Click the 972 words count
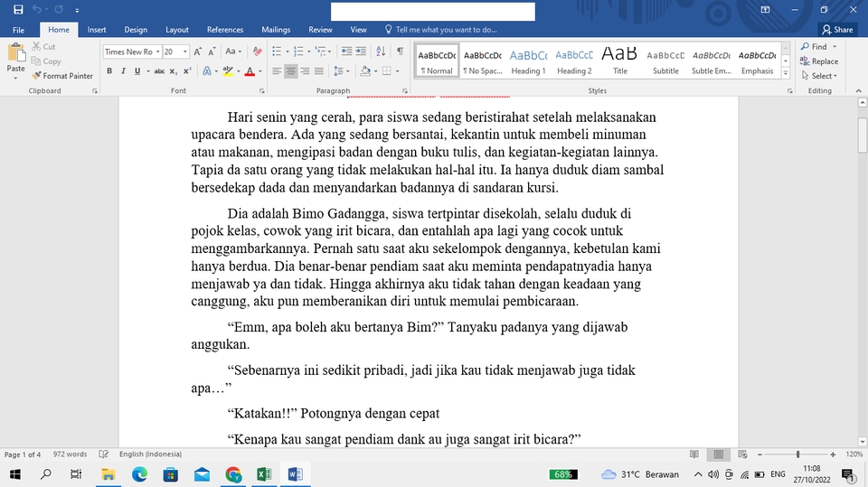The height and width of the screenshot is (487, 868). (70, 454)
